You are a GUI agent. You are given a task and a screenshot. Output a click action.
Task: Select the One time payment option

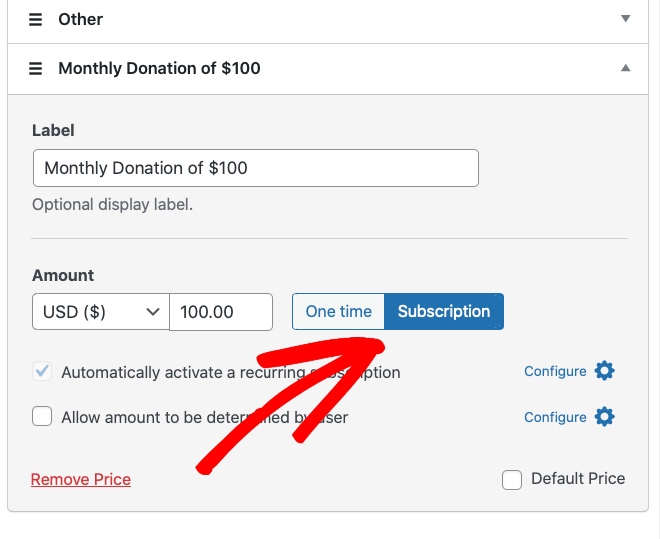coord(338,312)
